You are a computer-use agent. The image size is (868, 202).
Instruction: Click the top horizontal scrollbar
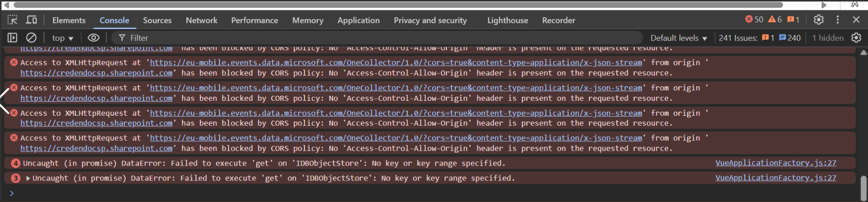(x=400, y=4)
